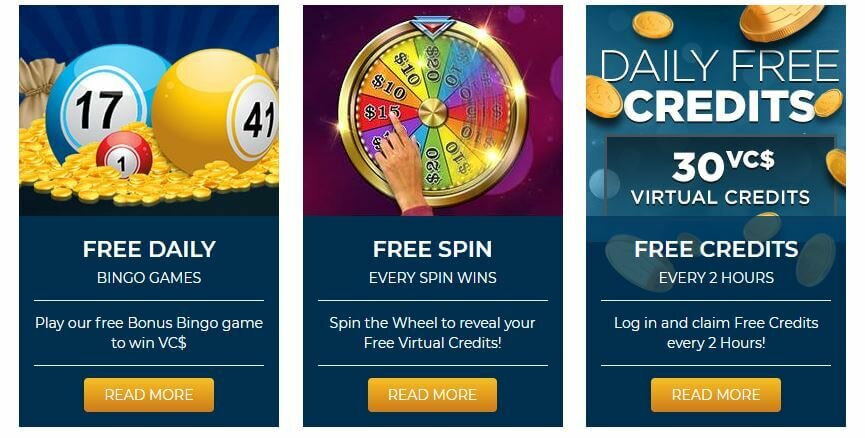This screenshot has height=438, width=865.
Task: Click READ MORE under Free Daily Bingo Games
Action: tap(149, 394)
